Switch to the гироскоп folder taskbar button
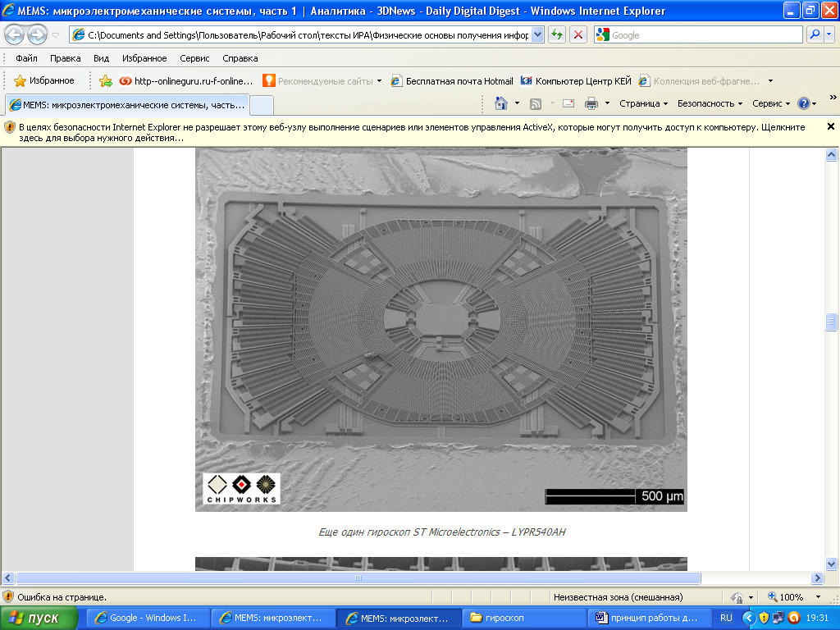Image resolution: width=840 pixels, height=630 pixels. click(523, 619)
